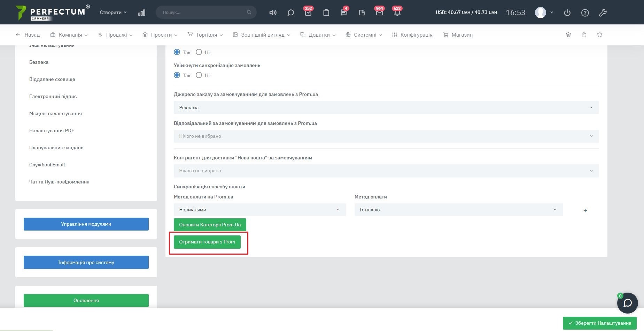Open the 'Торгівля' menu

(205, 35)
